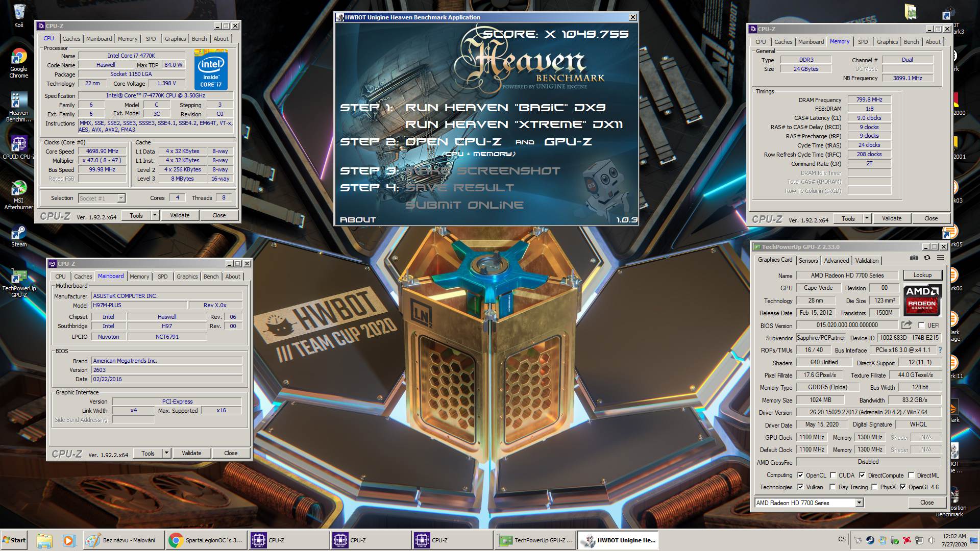The height and width of the screenshot is (551, 980).
Task: Toggle the OpenGL 4.6 checkbox
Action: [903, 487]
